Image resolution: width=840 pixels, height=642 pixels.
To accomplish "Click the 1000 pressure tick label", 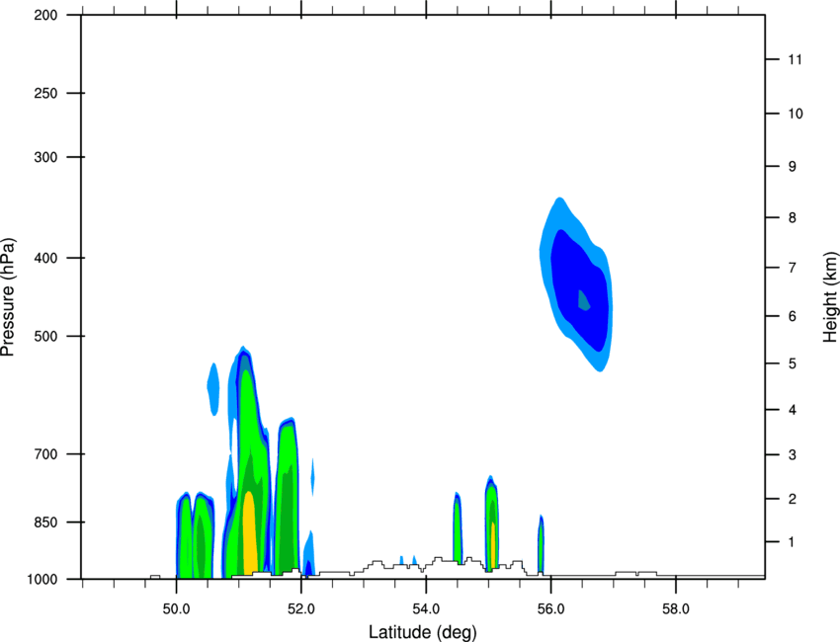I will [42, 579].
